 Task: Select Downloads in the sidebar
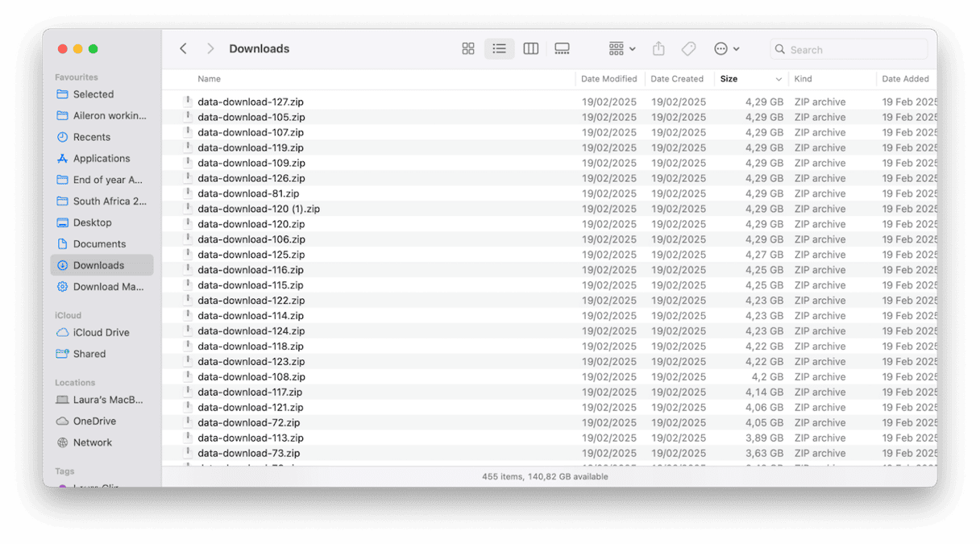[102, 265]
